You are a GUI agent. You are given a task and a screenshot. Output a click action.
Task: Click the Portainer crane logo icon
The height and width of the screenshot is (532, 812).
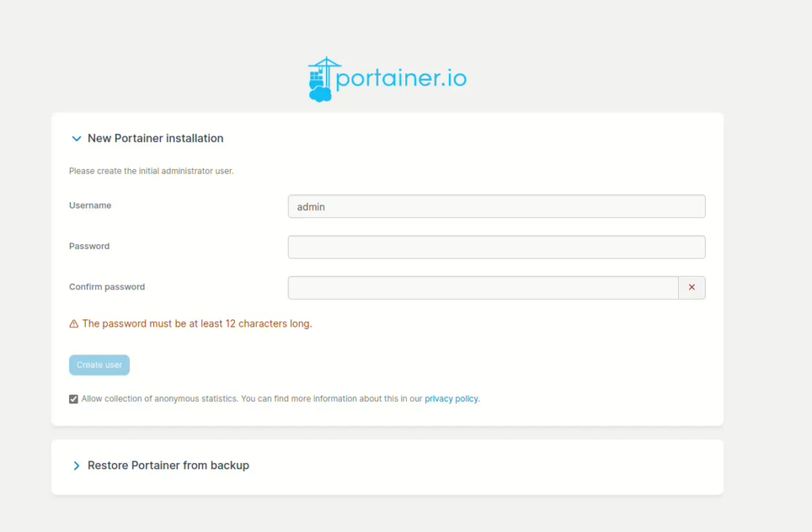[x=323, y=79]
